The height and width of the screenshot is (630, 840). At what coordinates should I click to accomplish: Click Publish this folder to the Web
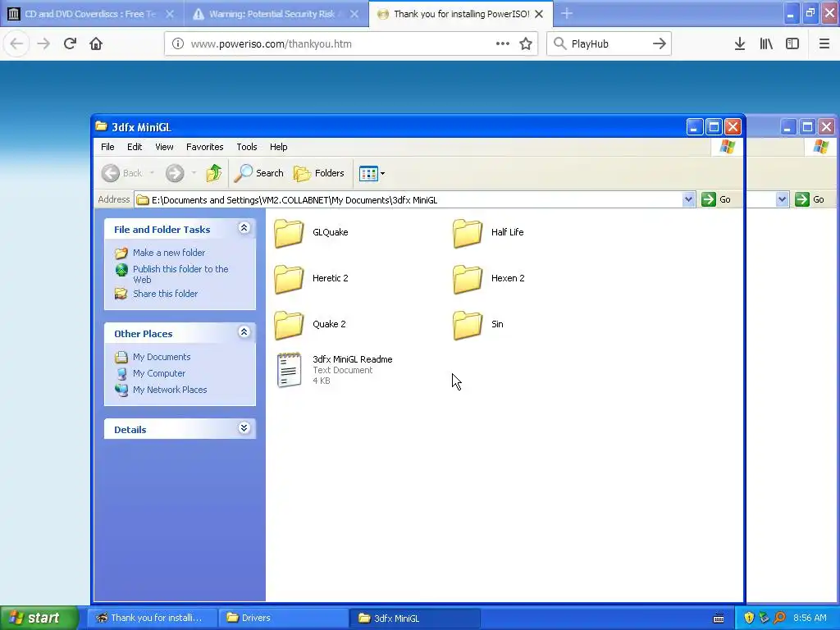180,274
